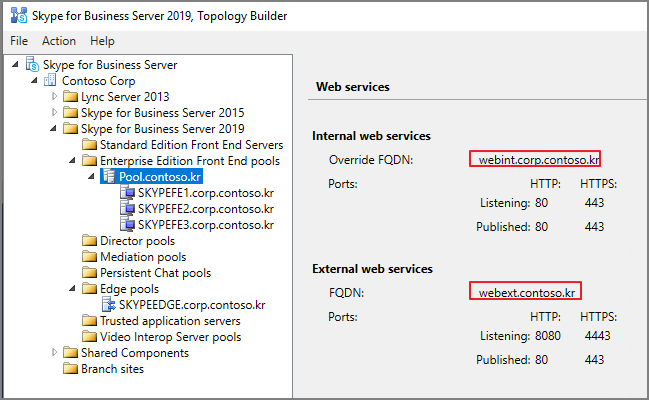Select the Skype for Business Server 2019 label

pyautogui.click(x=163, y=129)
